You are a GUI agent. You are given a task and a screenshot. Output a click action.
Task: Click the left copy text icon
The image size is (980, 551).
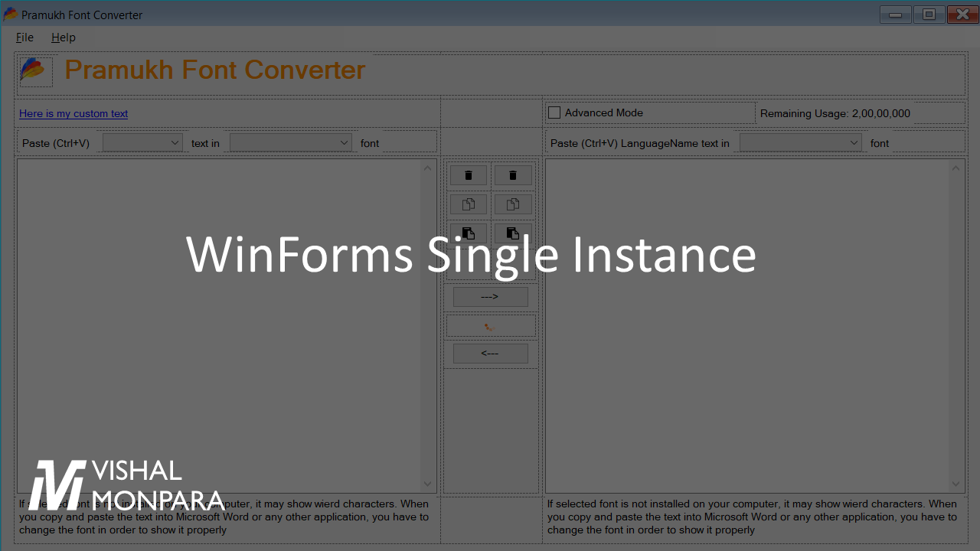pyautogui.click(x=469, y=204)
